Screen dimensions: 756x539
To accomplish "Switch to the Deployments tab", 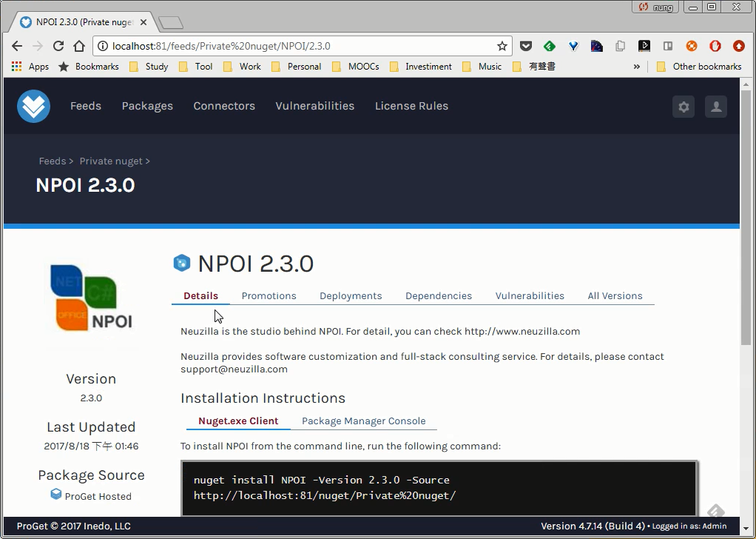I will click(x=351, y=296).
